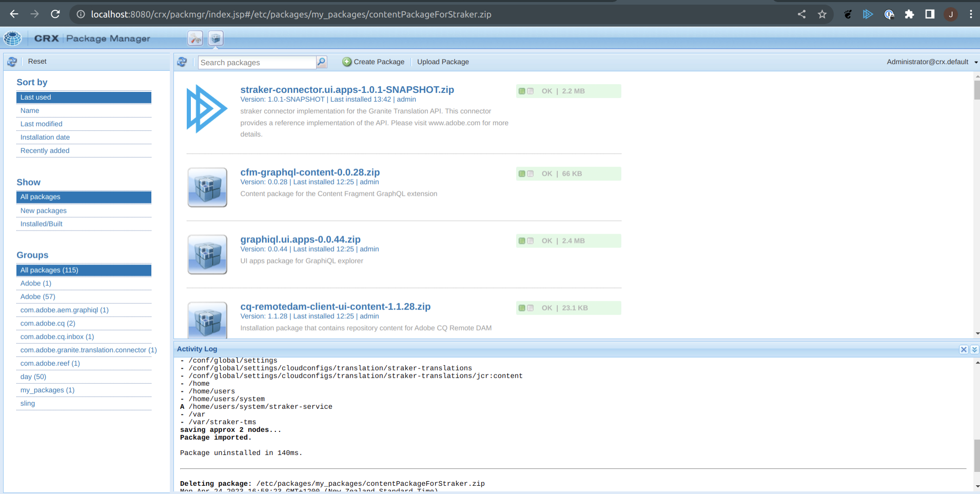This screenshot has height=494, width=980.
Task: Select group com.adobe.aem.graphiql (1)
Action: point(84,310)
